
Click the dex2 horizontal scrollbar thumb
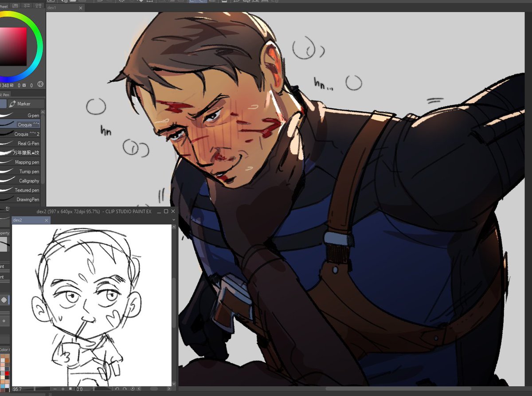pyautogui.click(x=154, y=389)
